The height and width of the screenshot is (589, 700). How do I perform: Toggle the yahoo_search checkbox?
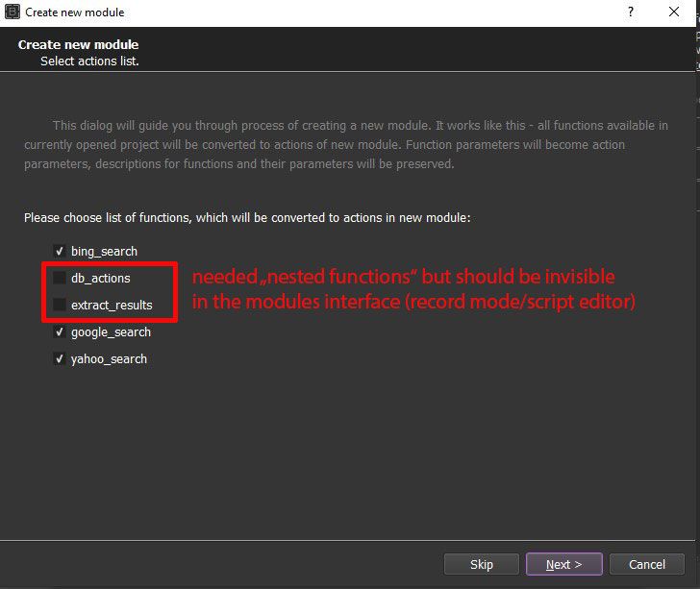pos(60,359)
